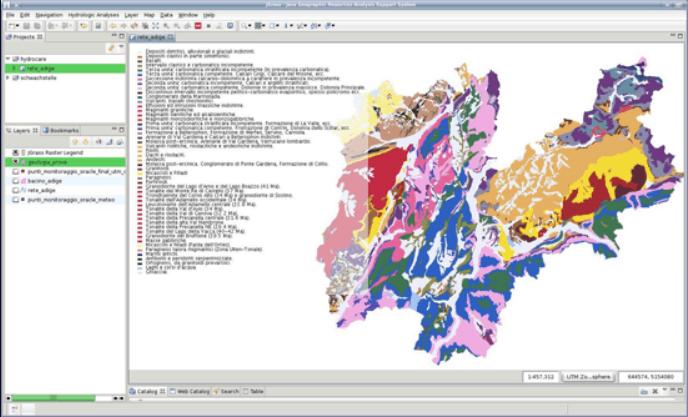Click the green horizontal scrollbar in Layers panel

(x=53, y=398)
